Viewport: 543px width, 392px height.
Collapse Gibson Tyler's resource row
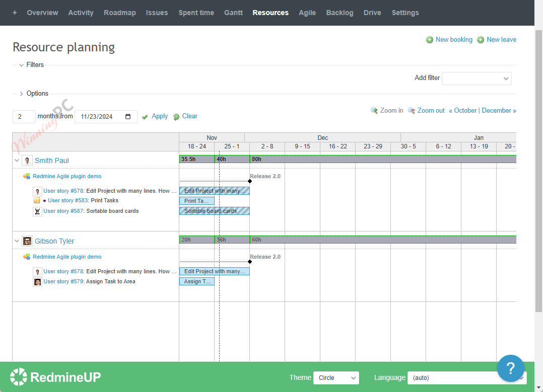click(x=17, y=241)
